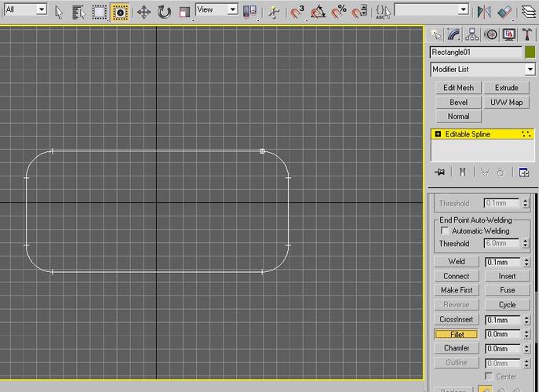Open the Motion panel tab
This screenshot has height=392, width=539.
490,34
